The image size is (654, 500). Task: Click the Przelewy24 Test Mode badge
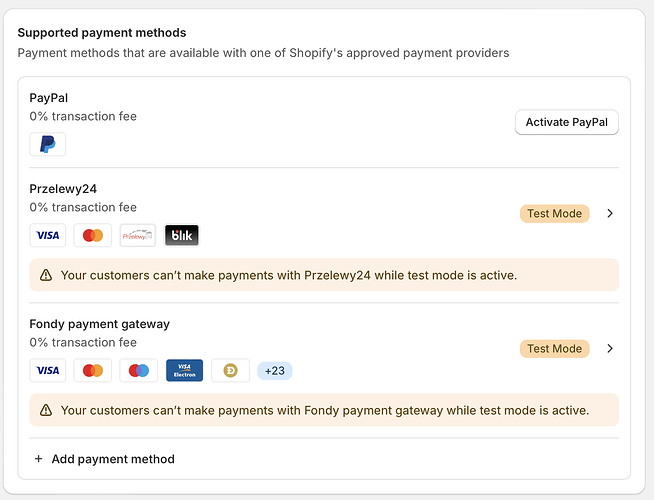[554, 213]
